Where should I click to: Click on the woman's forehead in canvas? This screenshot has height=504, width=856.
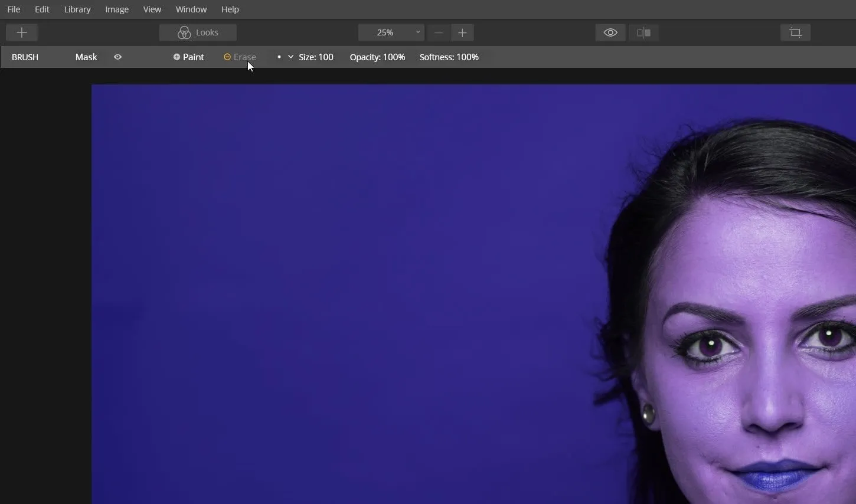point(762,248)
